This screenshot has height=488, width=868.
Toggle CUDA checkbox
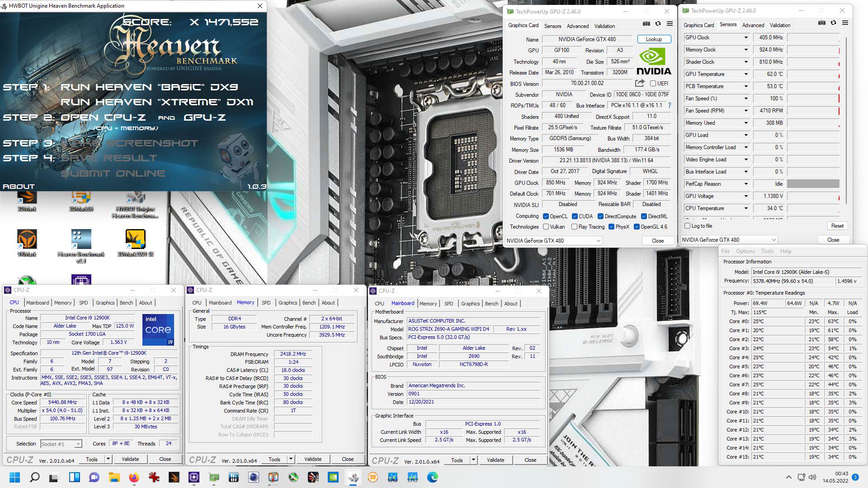pos(575,216)
